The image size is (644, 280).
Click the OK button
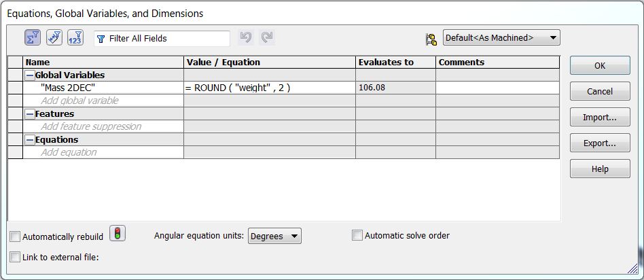pos(600,65)
